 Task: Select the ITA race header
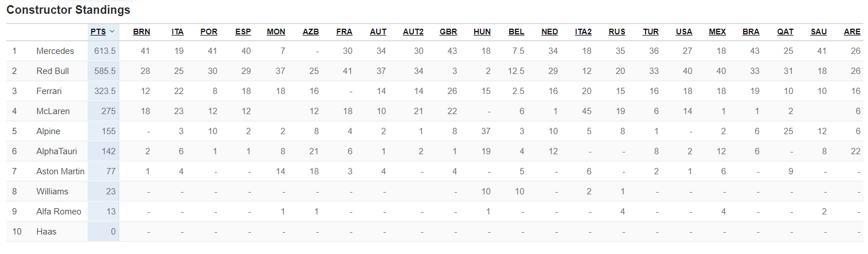point(178,32)
